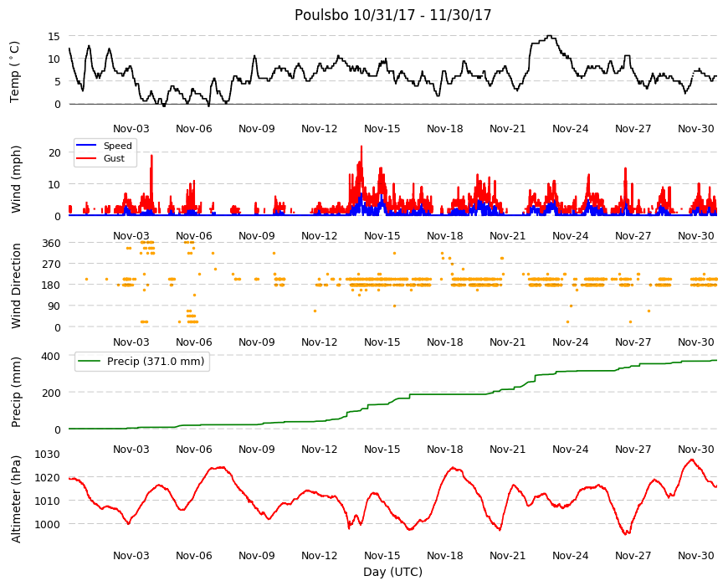
Task: Click the Day (UTC) x-axis label
Action: (392, 572)
